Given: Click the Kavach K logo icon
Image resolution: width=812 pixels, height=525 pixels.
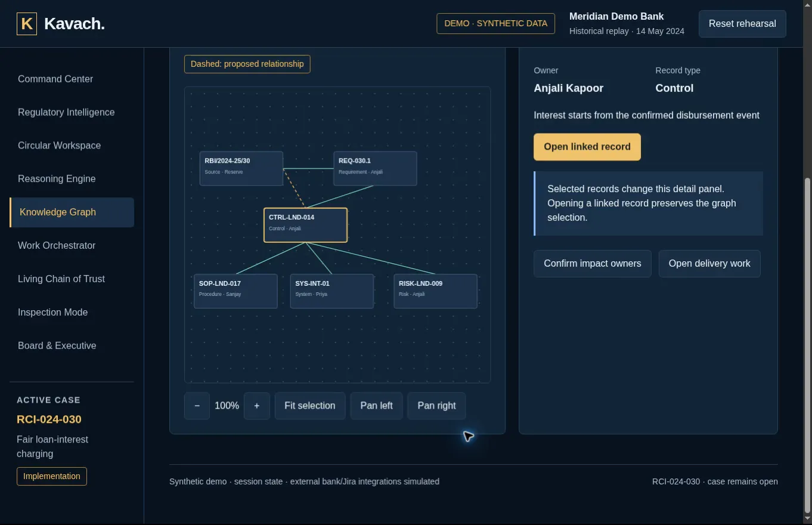Looking at the screenshot, I should tap(27, 24).
